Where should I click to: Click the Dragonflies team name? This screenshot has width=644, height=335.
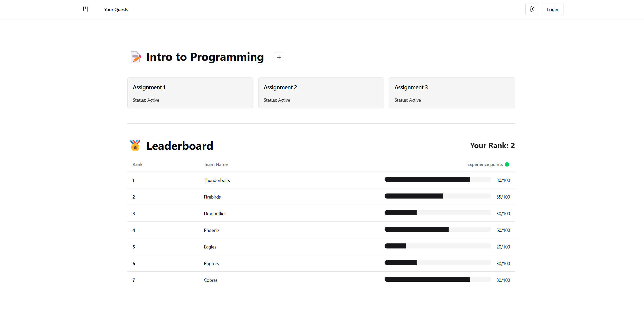tap(215, 214)
